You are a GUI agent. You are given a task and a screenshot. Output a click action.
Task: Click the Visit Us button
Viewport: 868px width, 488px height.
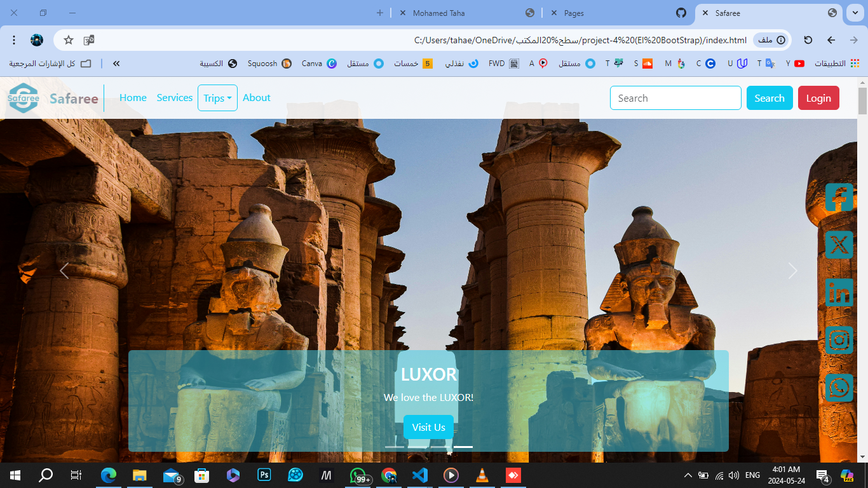click(428, 427)
